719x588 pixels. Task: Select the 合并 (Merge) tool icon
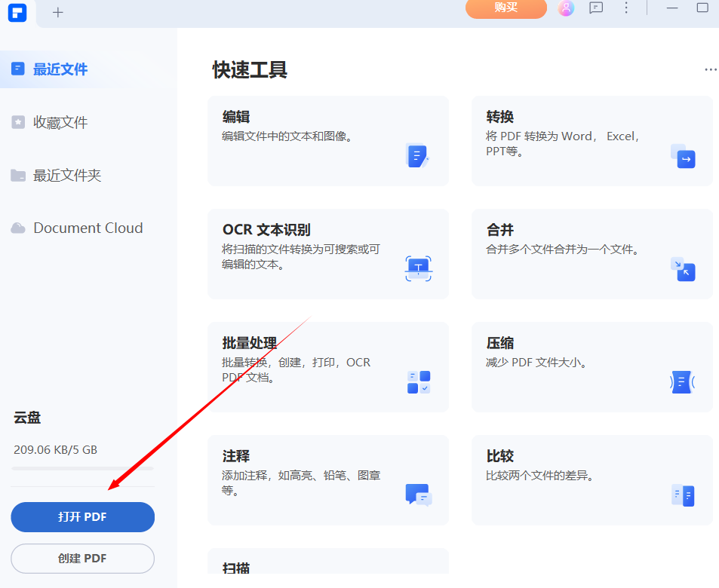click(x=682, y=270)
